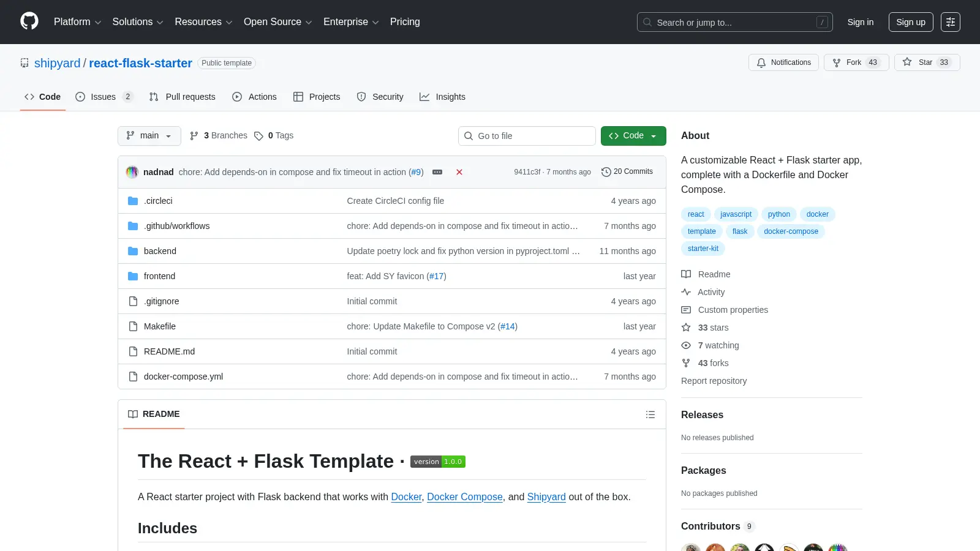
Task: Open the react-flask-starter repository link
Action: coord(140,63)
